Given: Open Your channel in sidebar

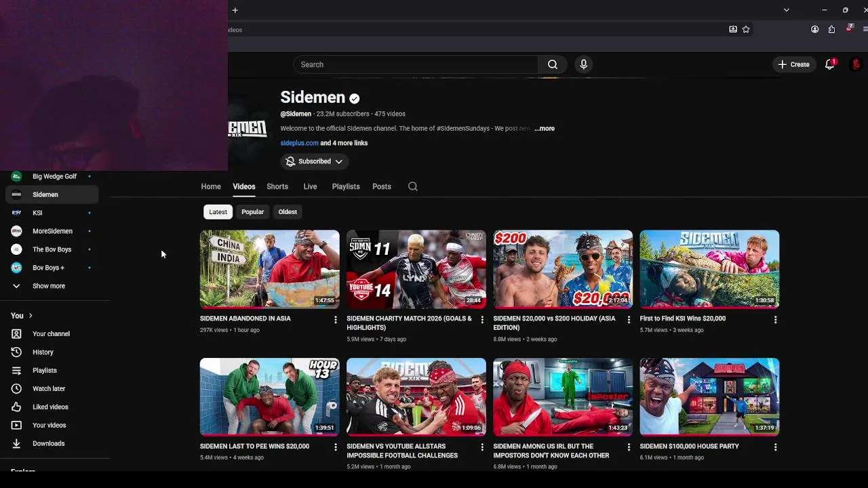Looking at the screenshot, I should (52, 334).
